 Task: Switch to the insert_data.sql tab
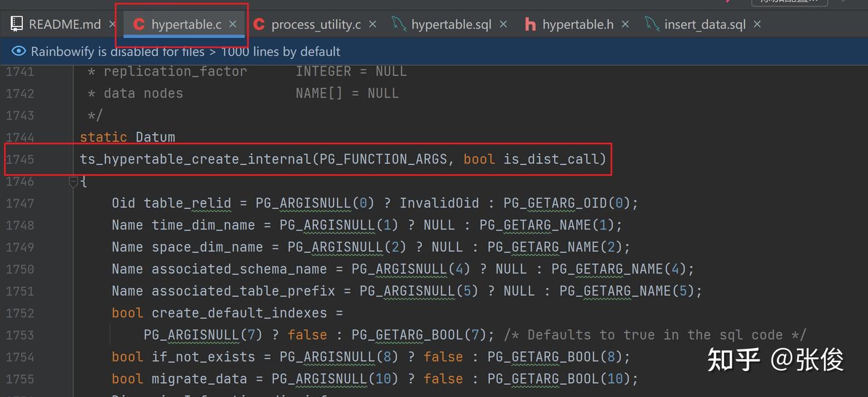[x=704, y=24]
